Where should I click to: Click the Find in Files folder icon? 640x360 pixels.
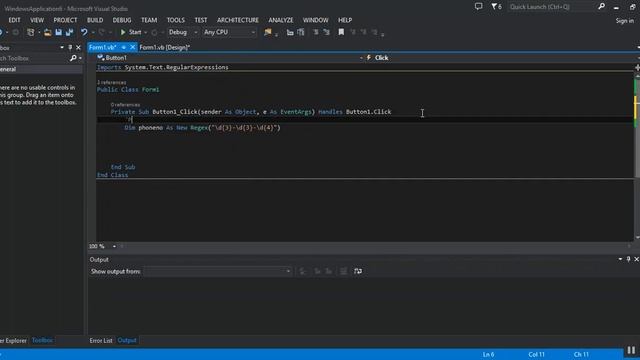[268, 32]
